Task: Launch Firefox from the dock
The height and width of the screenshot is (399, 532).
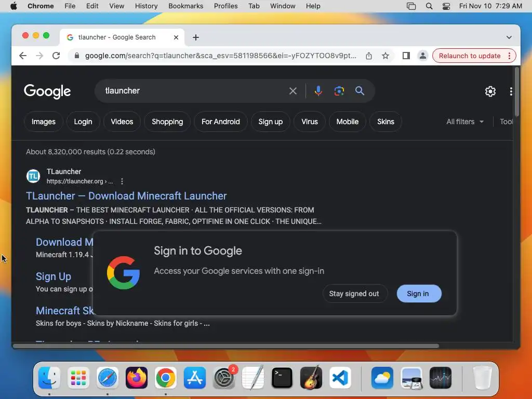Action: (x=137, y=378)
